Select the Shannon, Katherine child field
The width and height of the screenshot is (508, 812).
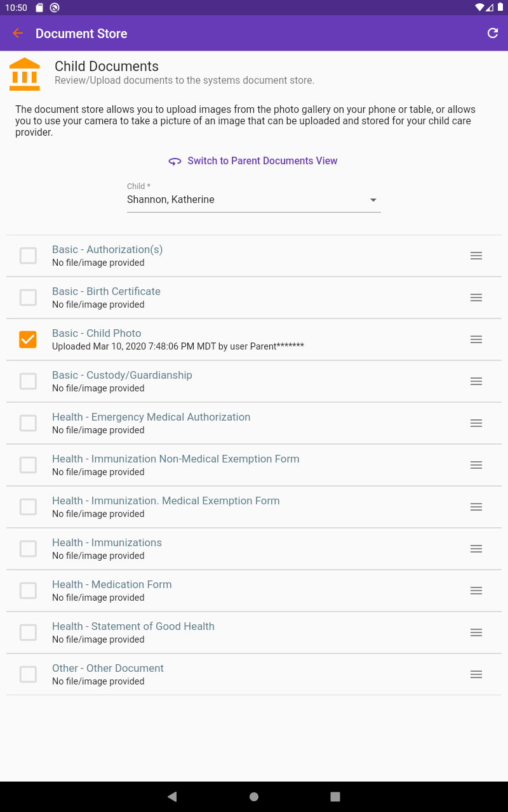point(241,200)
